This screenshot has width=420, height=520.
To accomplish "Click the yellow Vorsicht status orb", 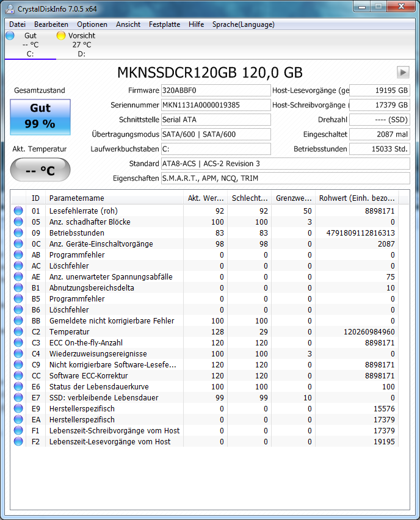I will (x=61, y=35).
